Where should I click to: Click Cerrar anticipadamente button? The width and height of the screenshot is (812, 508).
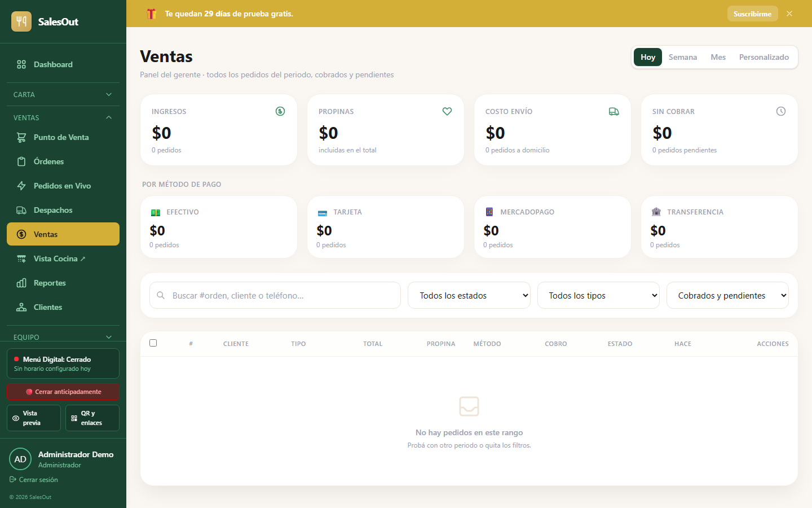point(63,392)
